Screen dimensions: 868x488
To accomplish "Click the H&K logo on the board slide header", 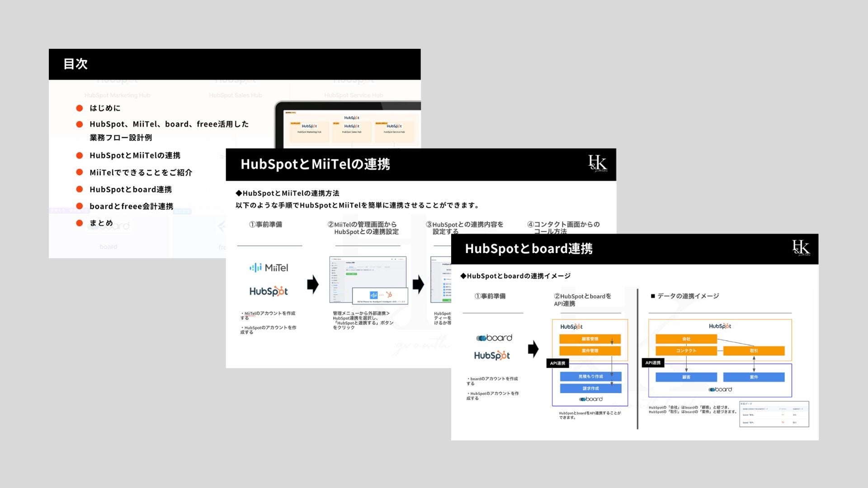I will 801,248.
